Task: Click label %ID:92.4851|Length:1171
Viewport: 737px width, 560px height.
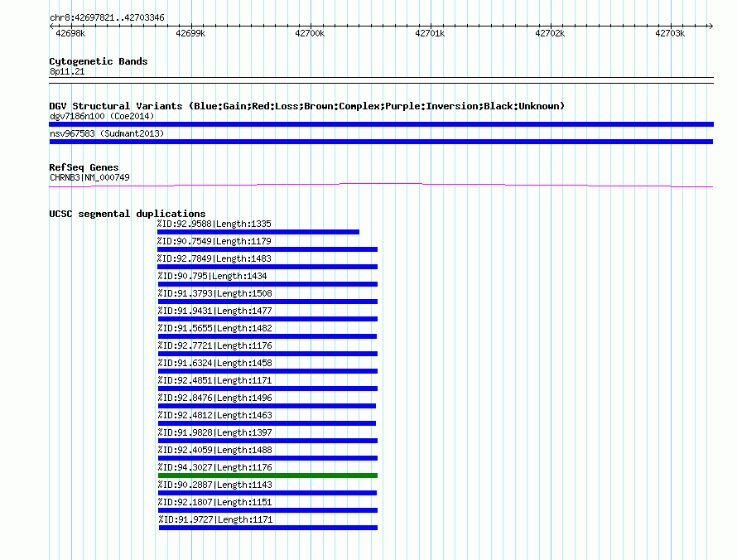Action: 214,380
